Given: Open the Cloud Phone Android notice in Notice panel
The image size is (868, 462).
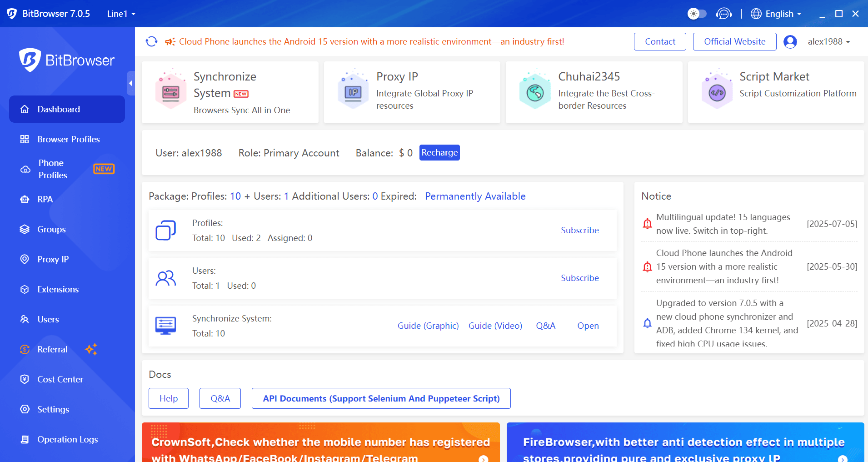Looking at the screenshot, I should [x=724, y=266].
